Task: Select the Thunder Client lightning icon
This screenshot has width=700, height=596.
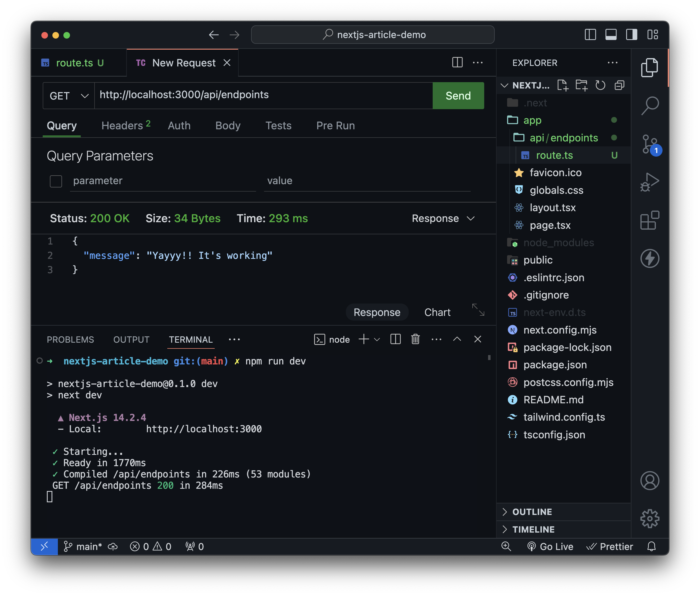Action: 650,259
